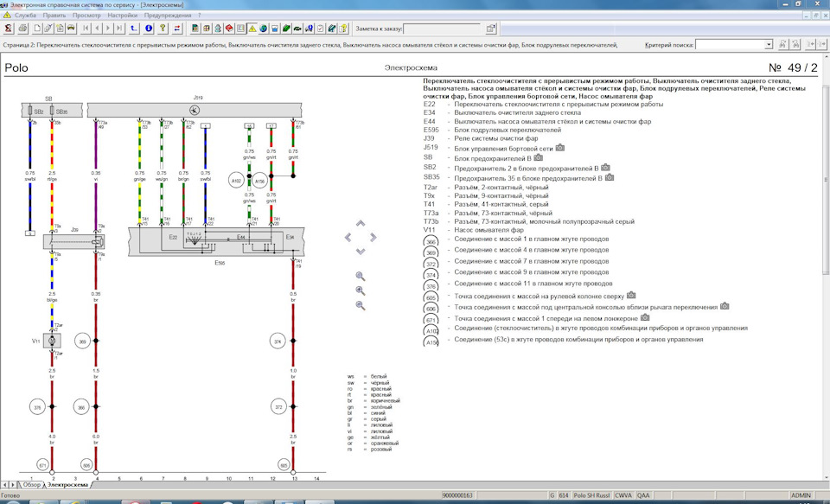Click the magnifier with the plus sign
Image resolution: width=830 pixels, height=504 pixels.
[x=361, y=290]
